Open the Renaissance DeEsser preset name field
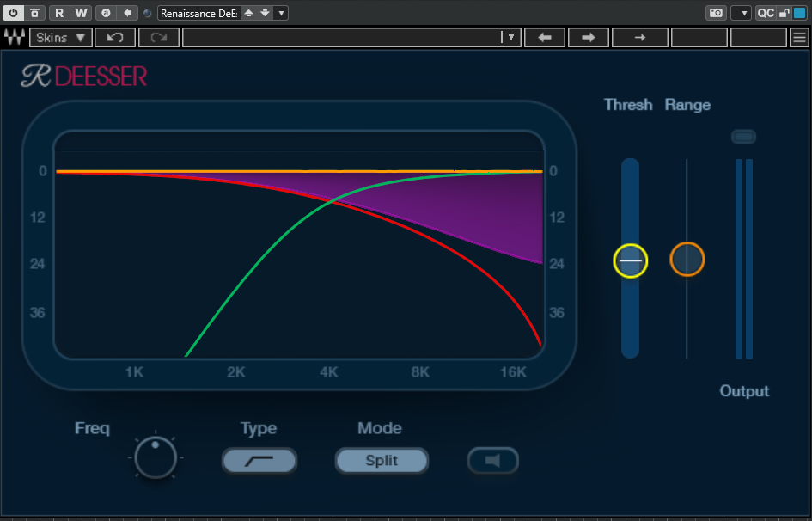The image size is (812, 521). pos(198,13)
